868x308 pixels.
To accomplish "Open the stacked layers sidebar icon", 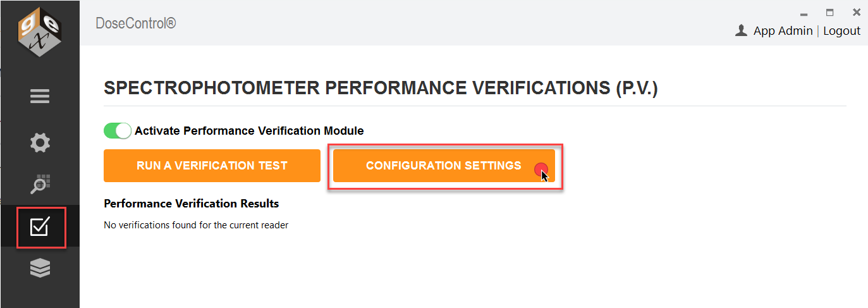I will (40, 269).
